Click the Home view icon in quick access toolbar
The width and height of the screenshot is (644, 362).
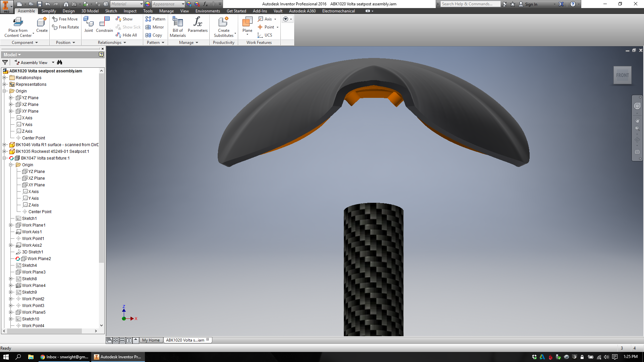click(66, 4)
